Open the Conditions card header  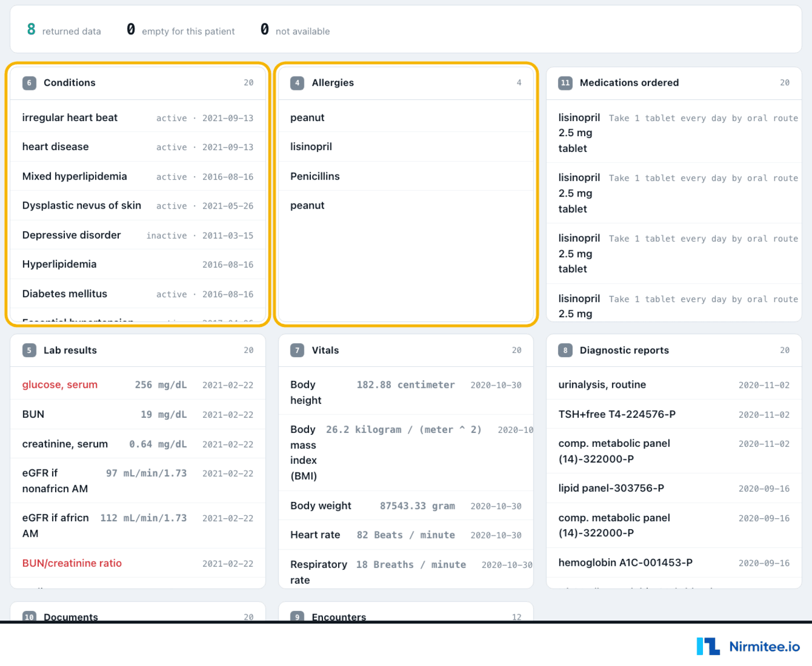tap(138, 83)
